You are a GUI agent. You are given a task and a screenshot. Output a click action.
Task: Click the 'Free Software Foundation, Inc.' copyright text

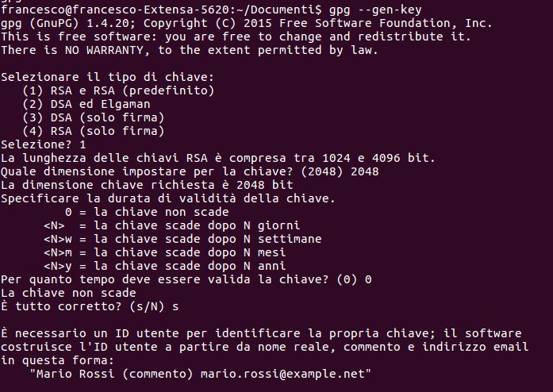click(386, 23)
